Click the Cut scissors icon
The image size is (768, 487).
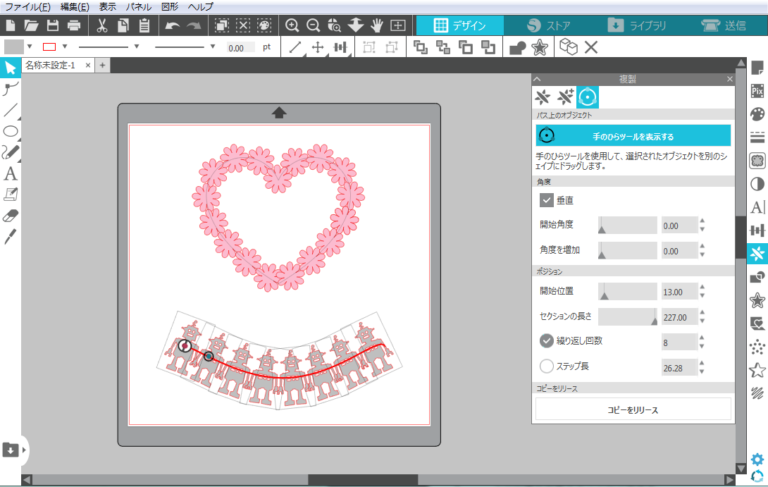click(102, 25)
